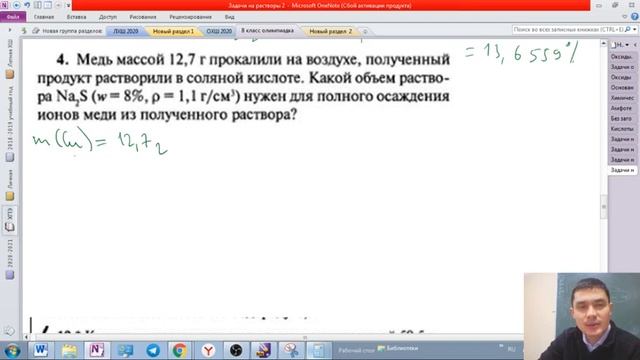Open the 2018-2019 учебный год notebook
This screenshot has height=360, width=640.
coord(10,123)
